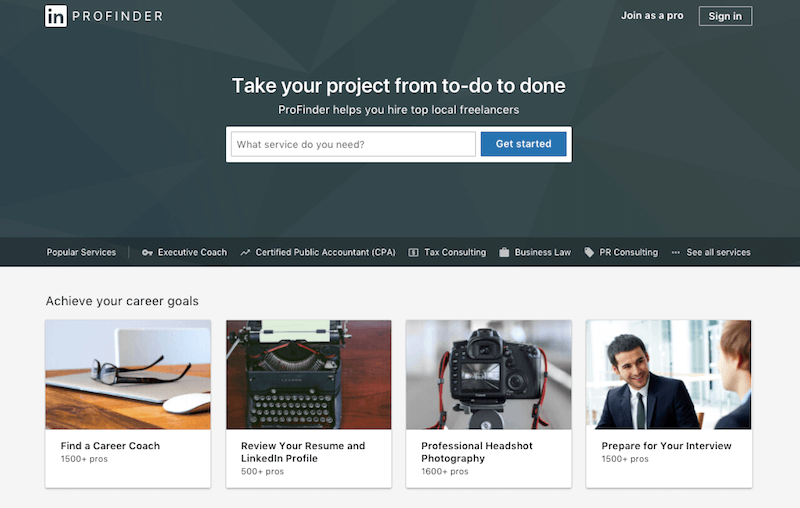Click the trend chart icon beside Certified Public Accountant
The height and width of the screenshot is (508, 800).
coord(245,252)
